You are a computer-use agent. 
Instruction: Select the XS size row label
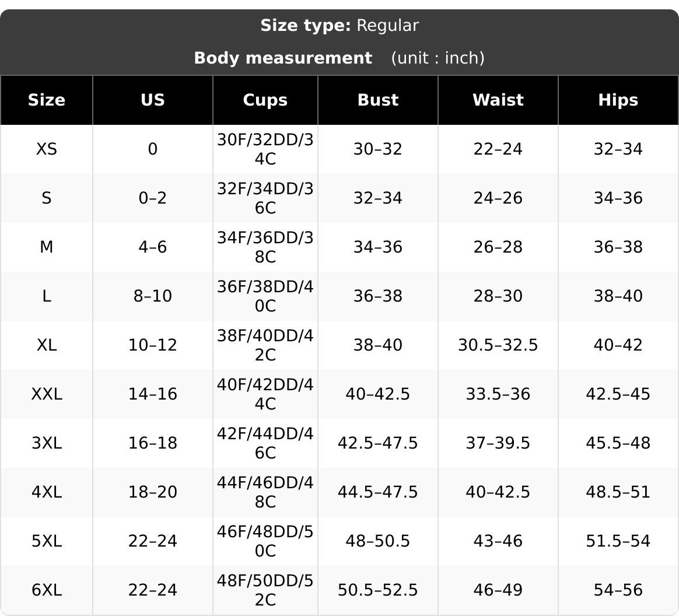[46, 149]
